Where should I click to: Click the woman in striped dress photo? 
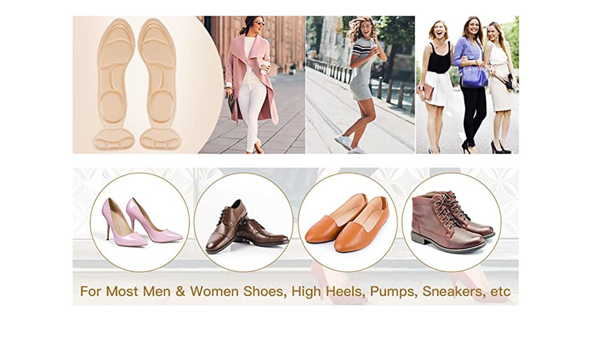tap(360, 85)
